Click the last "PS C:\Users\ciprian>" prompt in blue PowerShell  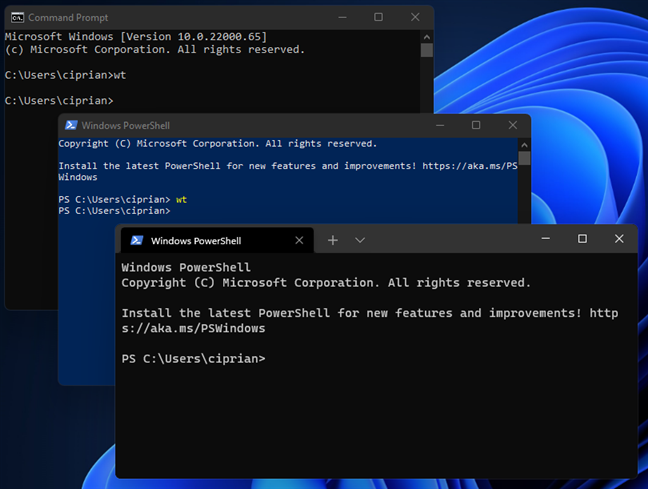(114, 211)
